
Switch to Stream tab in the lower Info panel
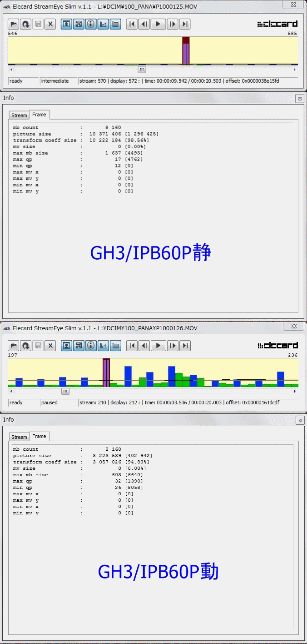(x=19, y=437)
